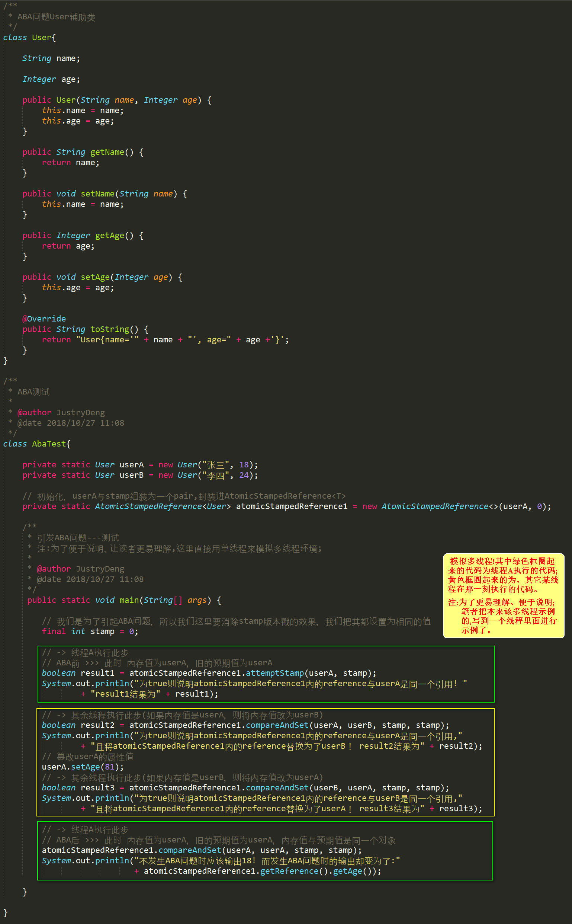The image size is (572, 924).
Task: Click the atomicStampedReference1 field declaration line
Action: click(x=287, y=506)
